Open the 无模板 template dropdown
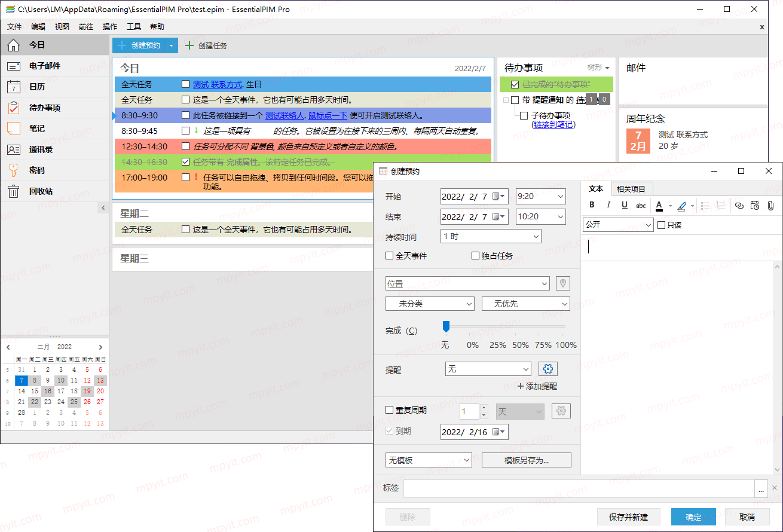The image size is (783, 532). click(429, 460)
